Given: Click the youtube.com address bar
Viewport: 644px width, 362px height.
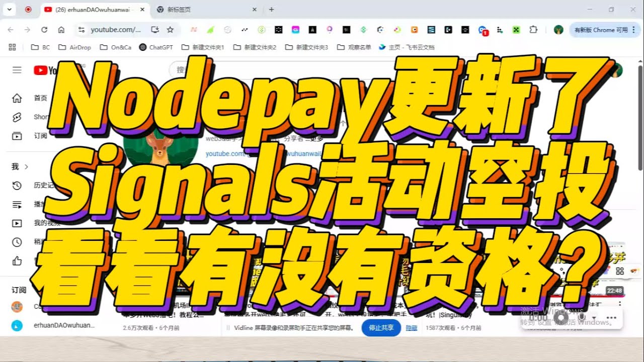Looking at the screenshot, I should tap(115, 30).
